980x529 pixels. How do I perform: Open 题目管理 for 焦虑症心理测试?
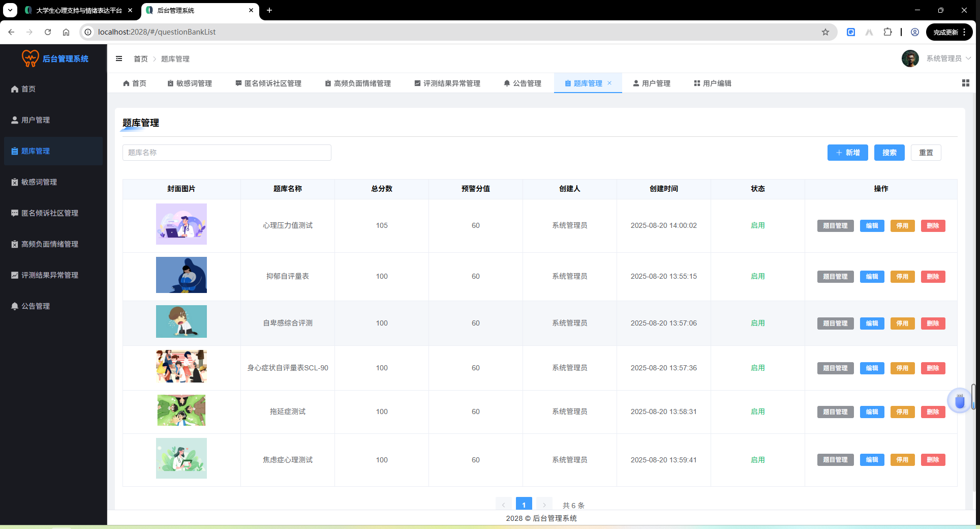836,460
